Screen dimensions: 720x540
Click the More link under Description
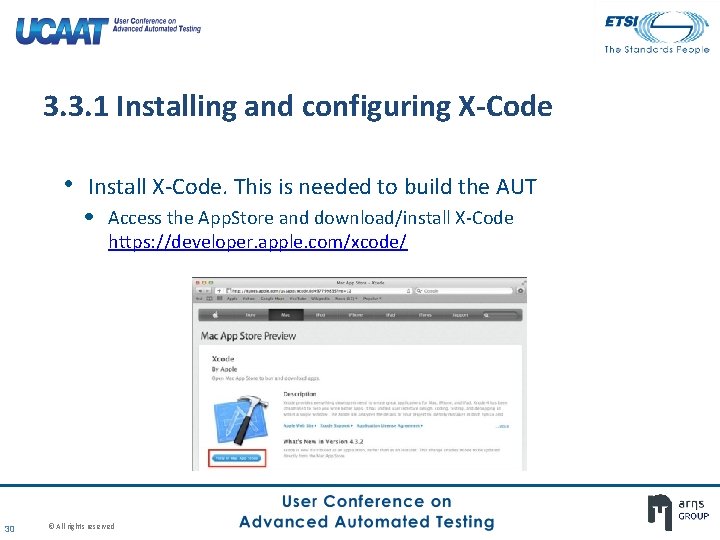(x=502, y=427)
